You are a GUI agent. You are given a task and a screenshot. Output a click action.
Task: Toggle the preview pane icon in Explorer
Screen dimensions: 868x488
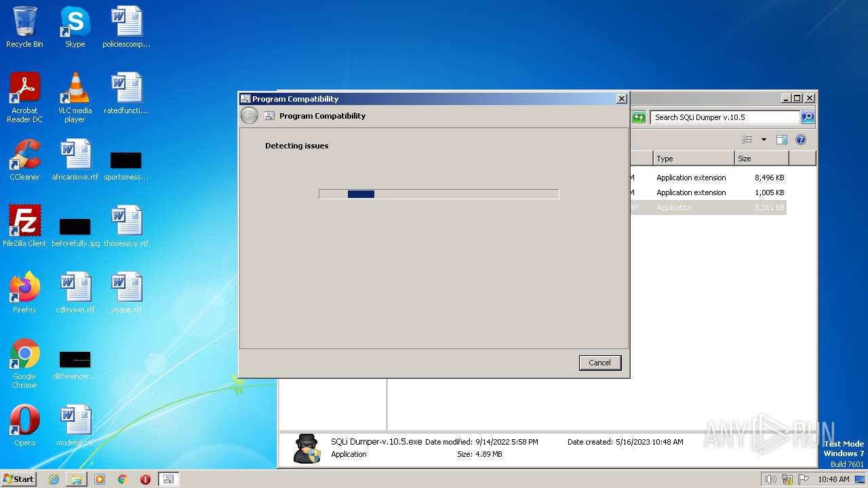click(x=782, y=140)
